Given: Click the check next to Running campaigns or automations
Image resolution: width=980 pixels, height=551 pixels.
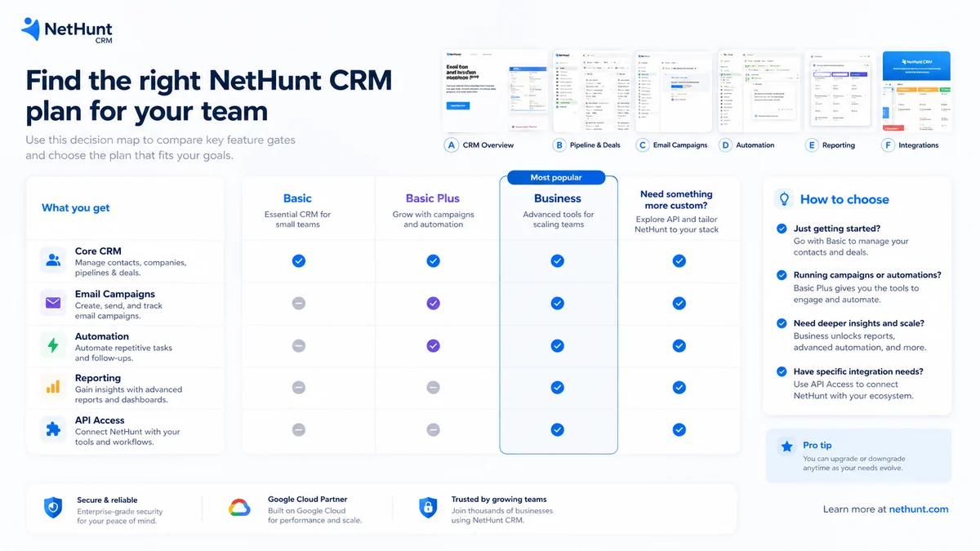Looking at the screenshot, I should click(x=782, y=275).
